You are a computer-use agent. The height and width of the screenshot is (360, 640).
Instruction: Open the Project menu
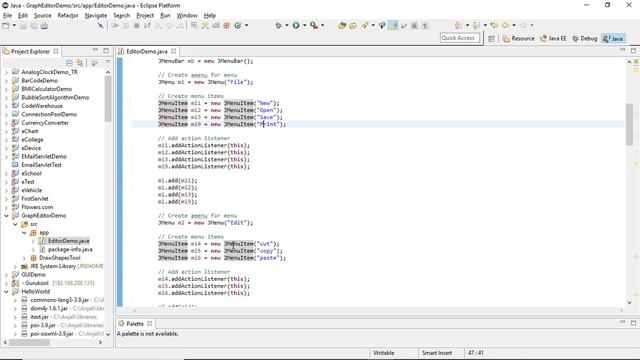pos(145,16)
